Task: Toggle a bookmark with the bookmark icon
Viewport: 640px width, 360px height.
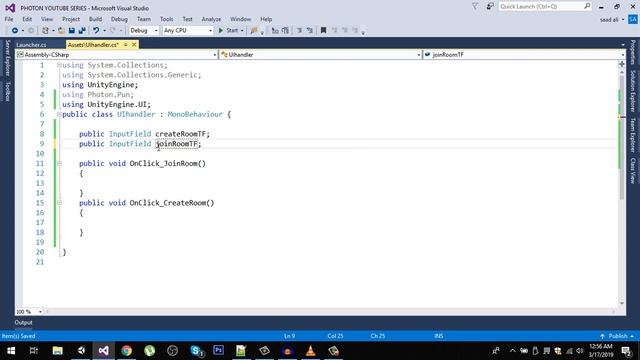Action: pos(323,31)
